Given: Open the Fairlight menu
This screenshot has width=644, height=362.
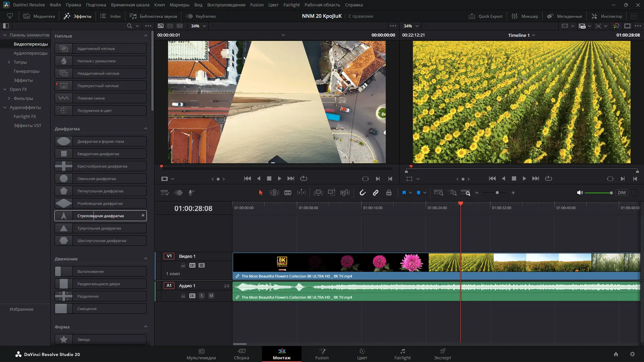Looking at the screenshot, I should point(291,5).
